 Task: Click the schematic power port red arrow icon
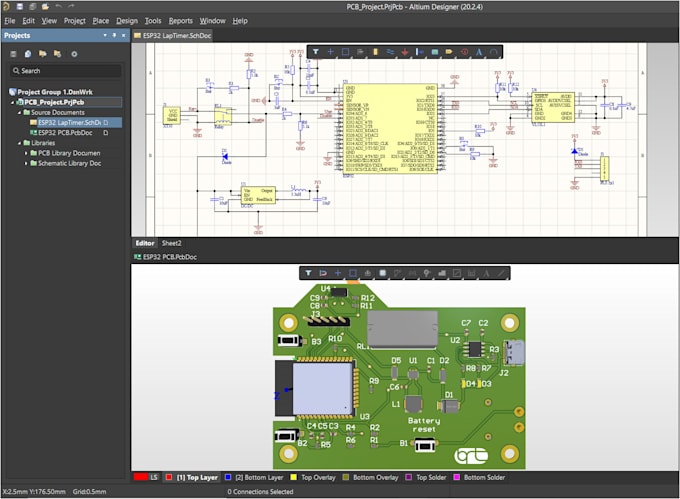[x=405, y=52]
